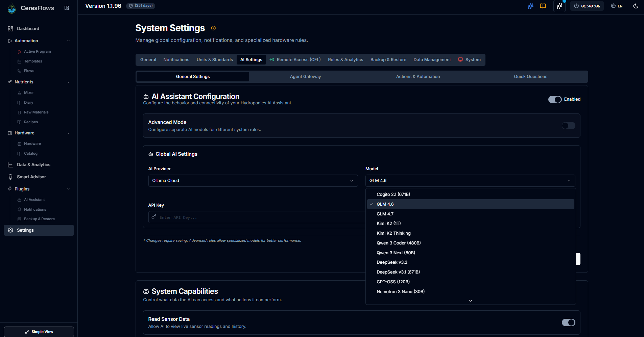Switch to the General tab
The width and height of the screenshot is (644, 337).
click(x=148, y=60)
